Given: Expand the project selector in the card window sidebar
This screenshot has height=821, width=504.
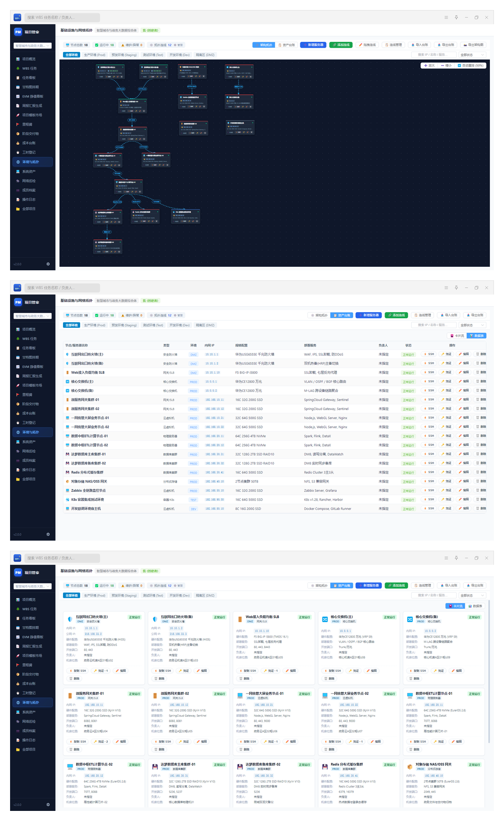Looking at the screenshot, I should 33,587.
